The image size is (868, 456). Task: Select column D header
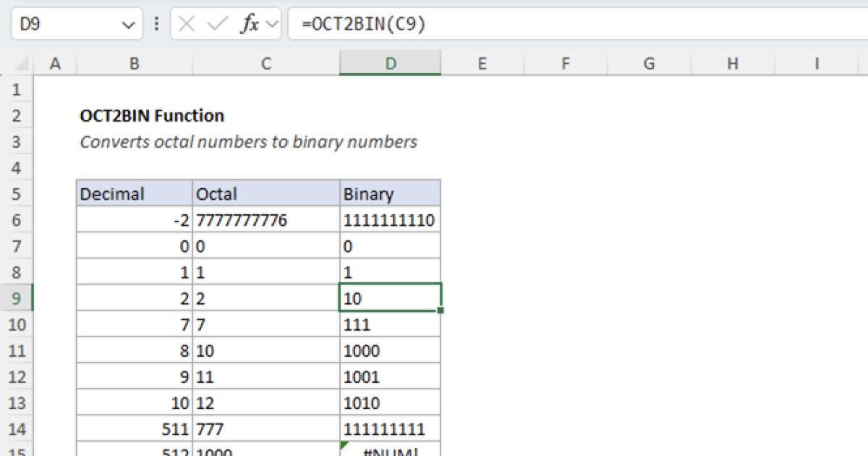point(391,64)
